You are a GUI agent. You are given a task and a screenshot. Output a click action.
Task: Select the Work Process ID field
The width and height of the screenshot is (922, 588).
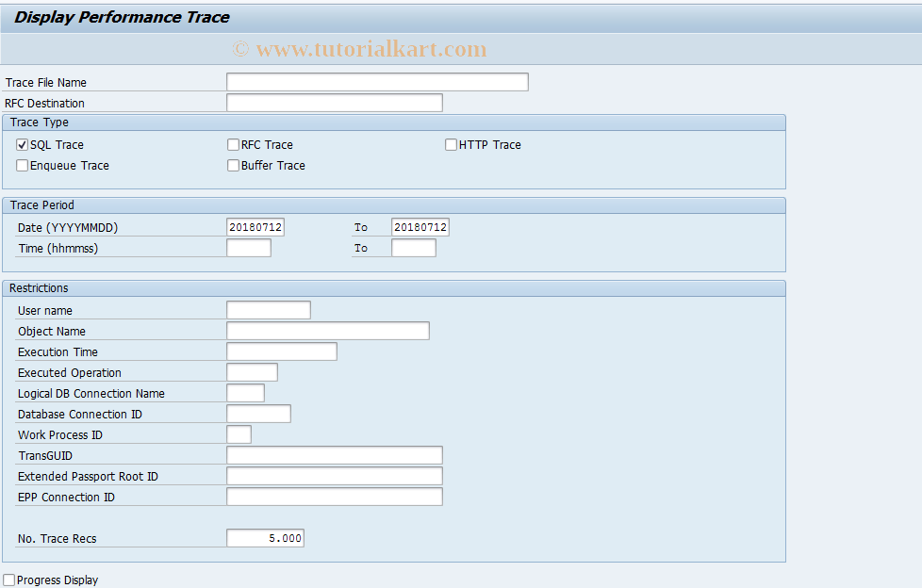click(239, 433)
